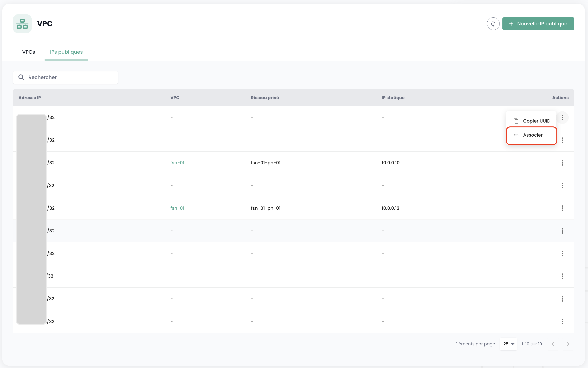
Task: Click the search magnifier icon
Action: click(21, 77)
